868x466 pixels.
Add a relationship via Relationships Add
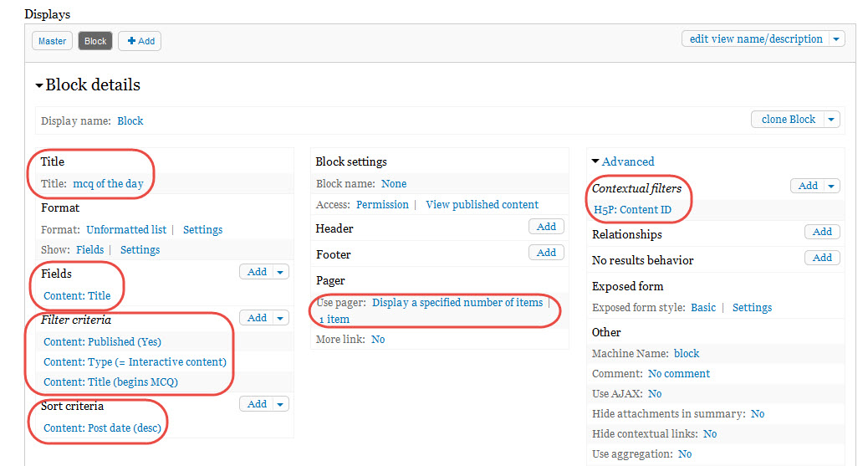[x=822, y=232]
